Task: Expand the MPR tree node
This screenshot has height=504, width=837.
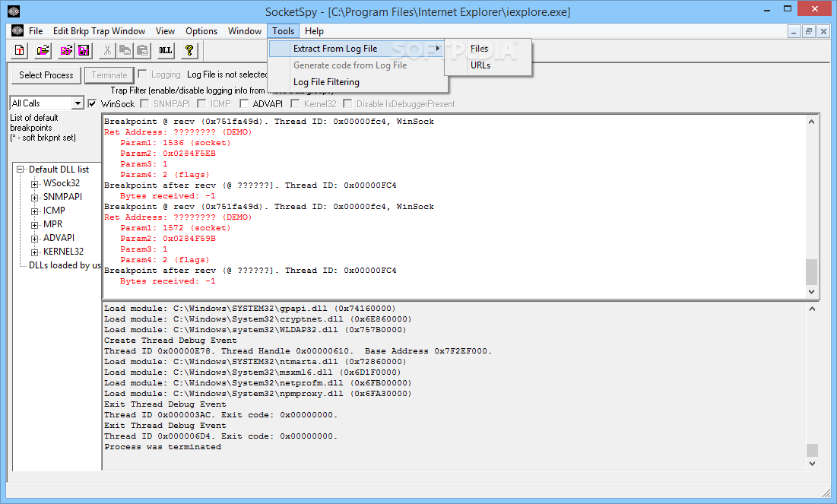Action: (35, 225)
